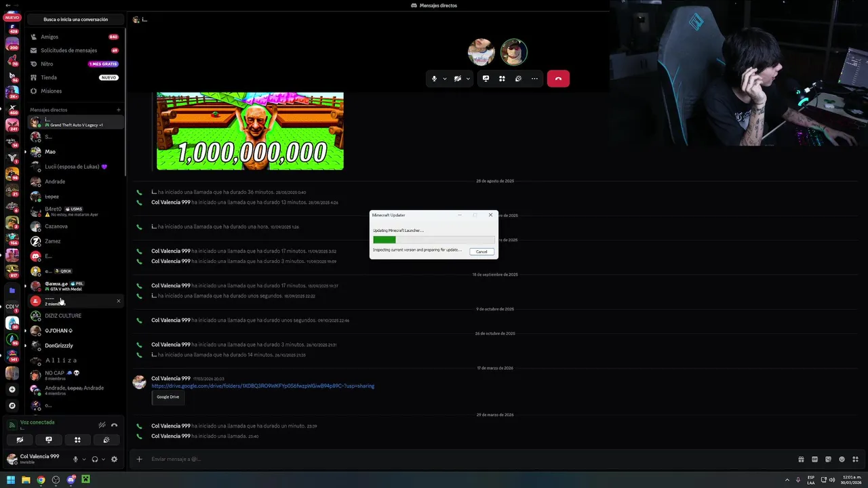Open microphone device options arrow in call bar
This screenshot has height=488, width=868.
445,79
